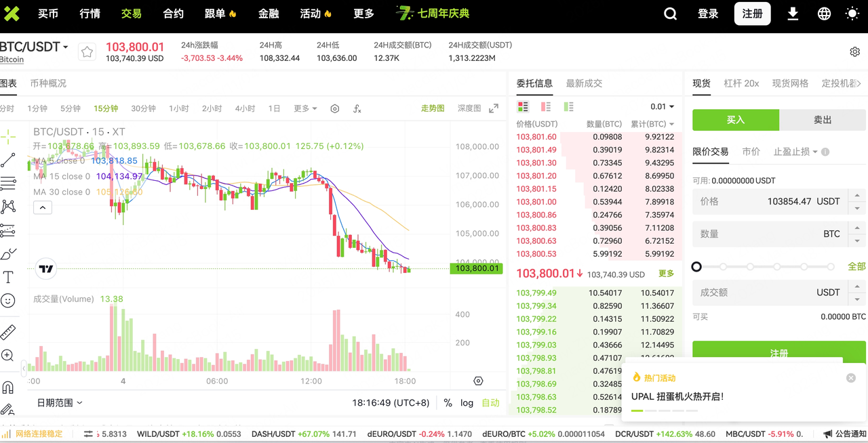Screen dimensions: 868x443
Task: Switch to the 最新成交 tab
Action: [584, 83]
